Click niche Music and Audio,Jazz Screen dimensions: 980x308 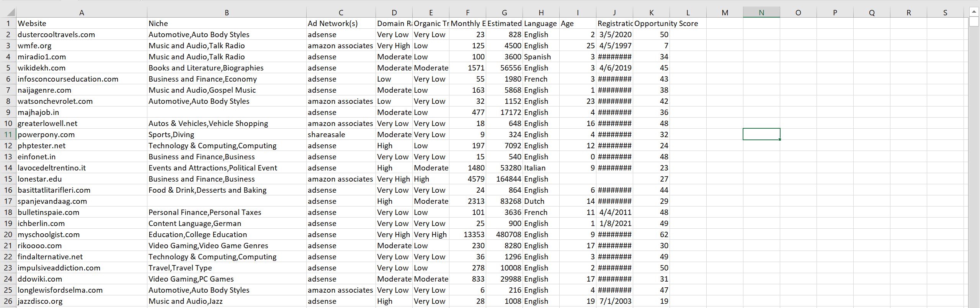[227, 301]
